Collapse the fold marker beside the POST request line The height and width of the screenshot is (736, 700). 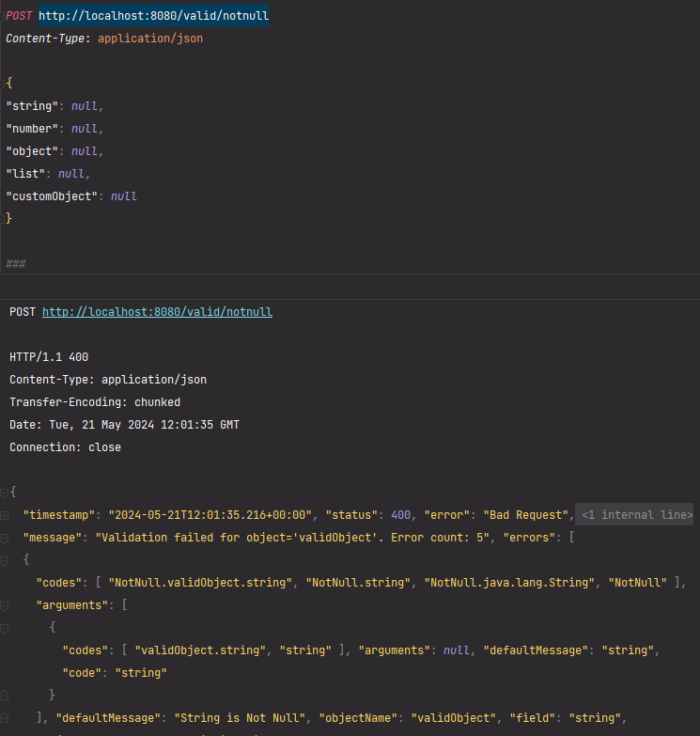click(2, 16)
